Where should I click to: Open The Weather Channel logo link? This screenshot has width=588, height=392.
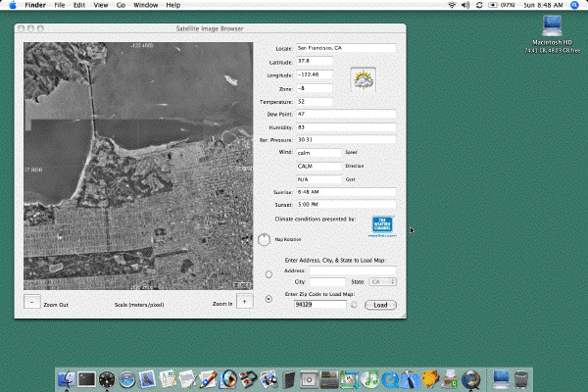click(382, 225)
